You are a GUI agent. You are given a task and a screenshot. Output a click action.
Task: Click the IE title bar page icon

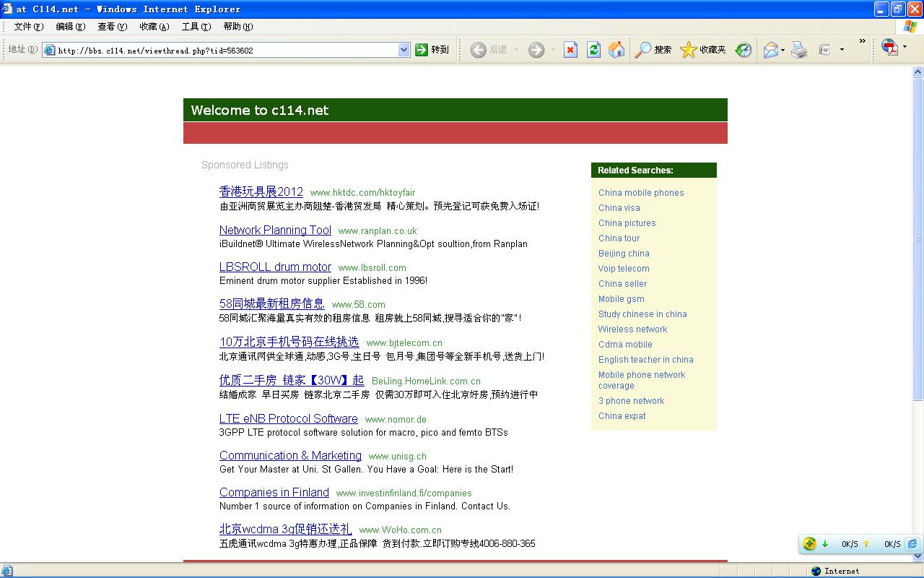[x=7, y=9]
